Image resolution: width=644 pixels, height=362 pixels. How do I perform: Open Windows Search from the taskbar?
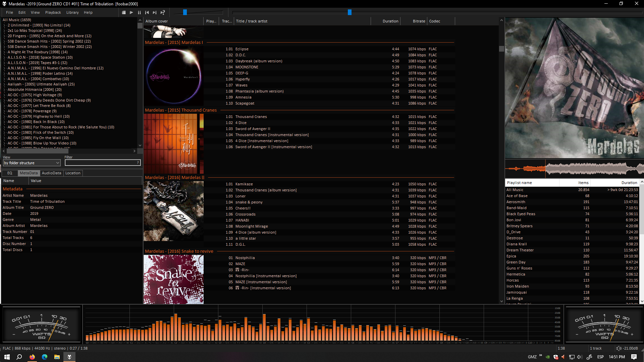point(19,357)
